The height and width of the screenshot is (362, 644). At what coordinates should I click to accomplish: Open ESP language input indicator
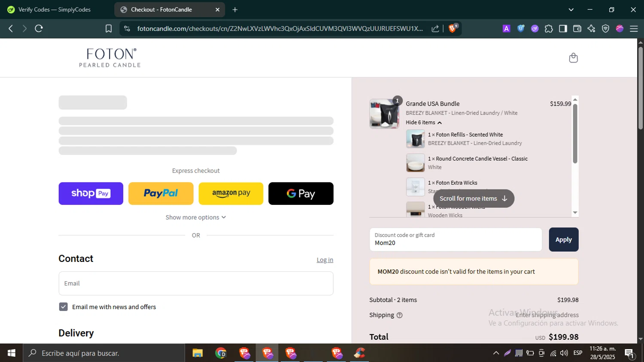click(578, 353)
